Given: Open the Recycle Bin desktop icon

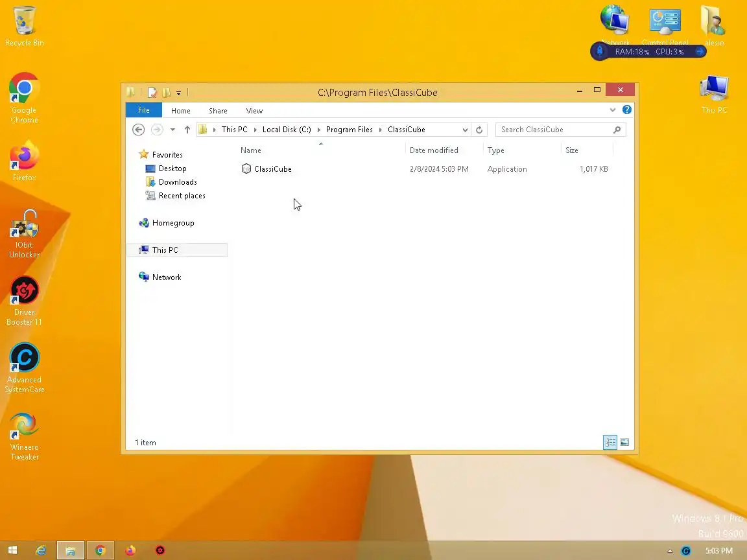Looking at the screenshot, I should click(24, 26).
